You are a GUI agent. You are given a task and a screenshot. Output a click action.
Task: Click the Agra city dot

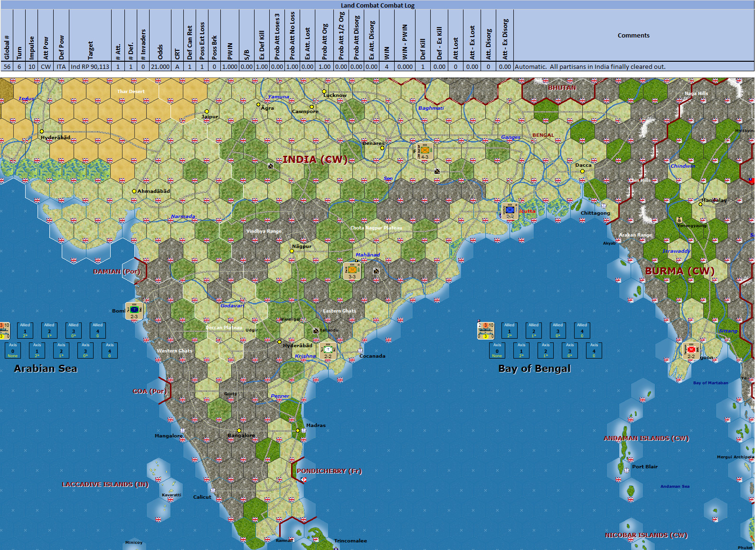258,104
